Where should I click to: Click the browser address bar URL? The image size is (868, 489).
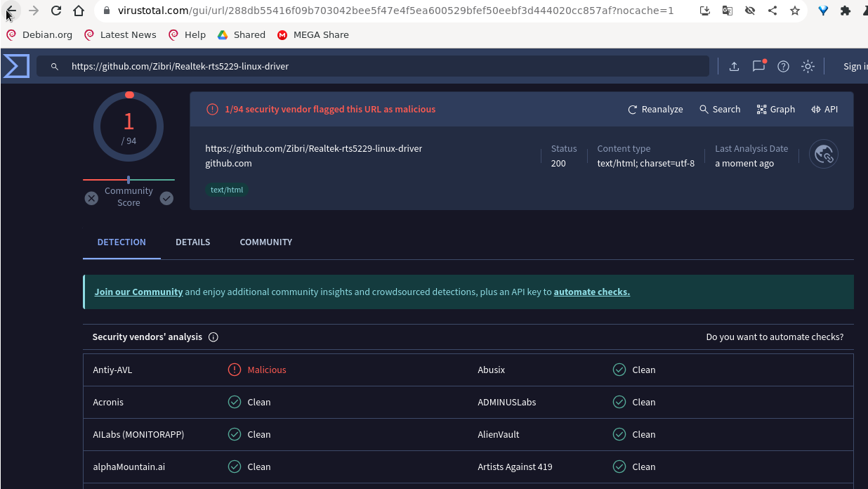click(397, 11)
